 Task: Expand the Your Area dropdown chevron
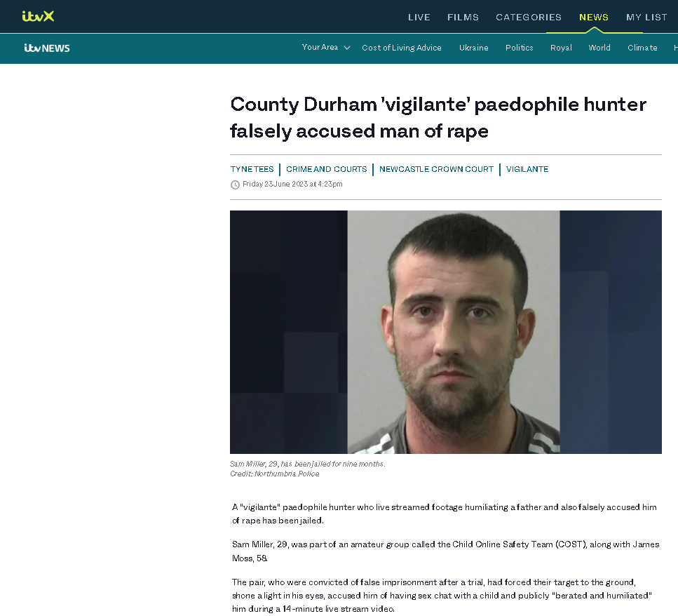(347, 48)
